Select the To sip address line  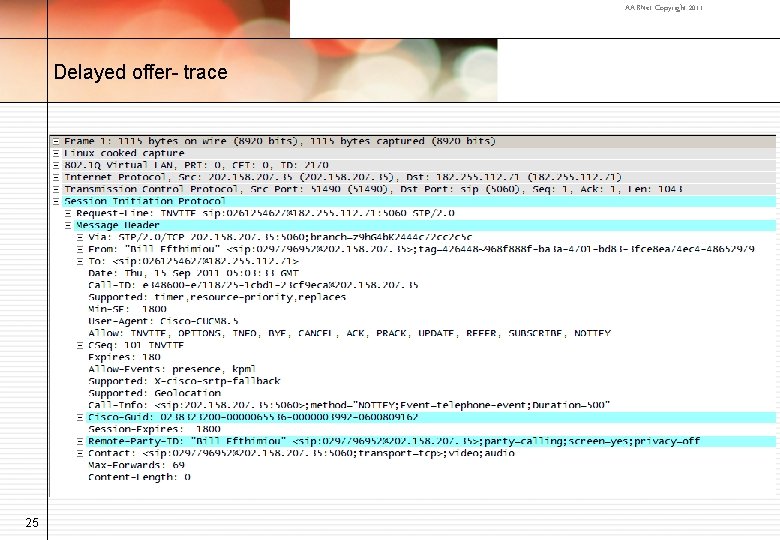(194, 261)
